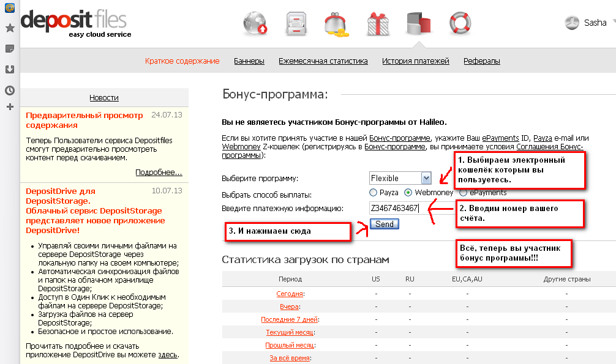The height and width of the screenshot is (364, 616).
Task: Open the globe upload icon in header
Action: click(x=255, y=23)
